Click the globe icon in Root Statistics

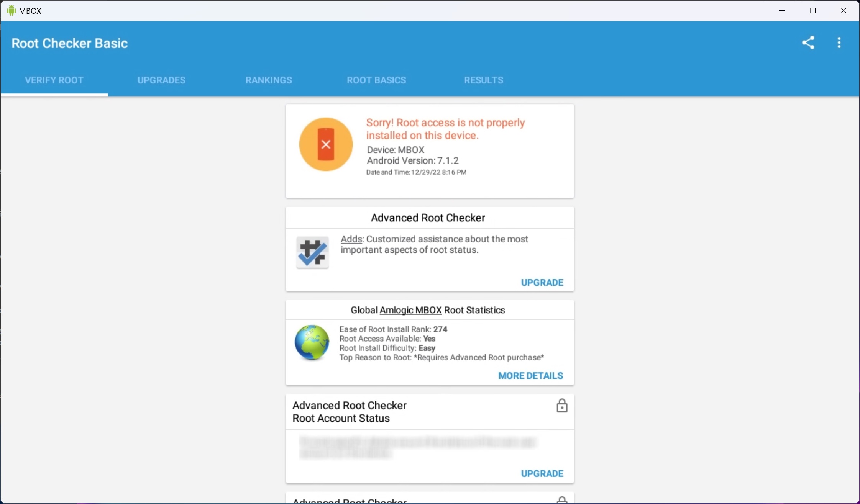click(x=312, y=342)
